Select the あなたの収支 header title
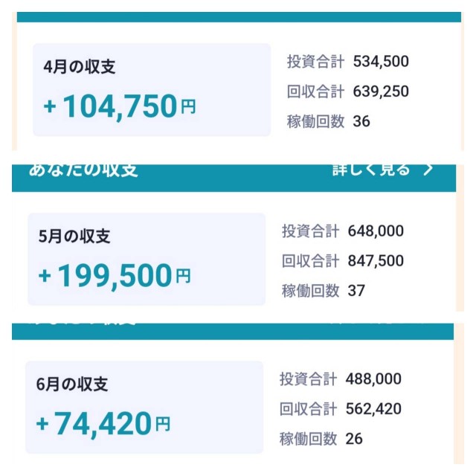Image resolution: width=476 pixels, height=476 pixels. (83, 170)
